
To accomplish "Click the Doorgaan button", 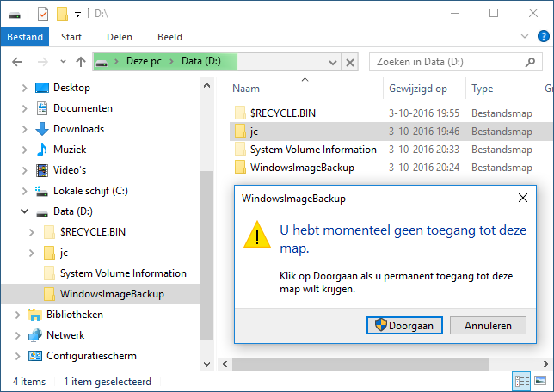I will [x=404, y=325].
